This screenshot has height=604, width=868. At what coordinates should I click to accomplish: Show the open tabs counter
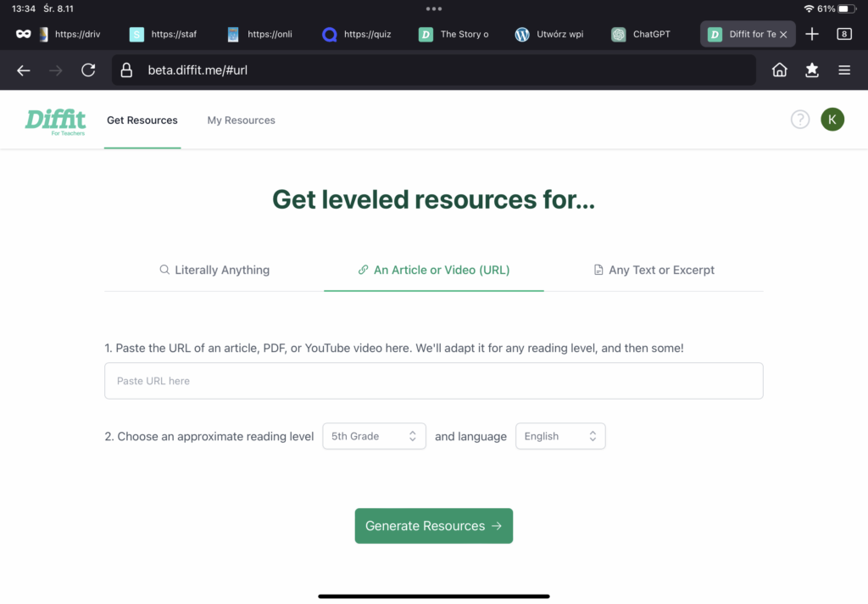pyautogui.click(x=844, y=34)
